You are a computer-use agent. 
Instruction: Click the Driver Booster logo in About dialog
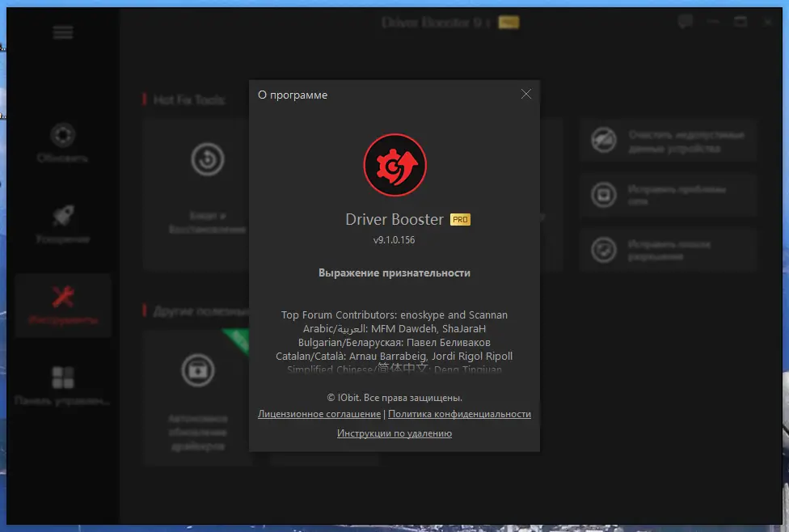click(394, 164)
